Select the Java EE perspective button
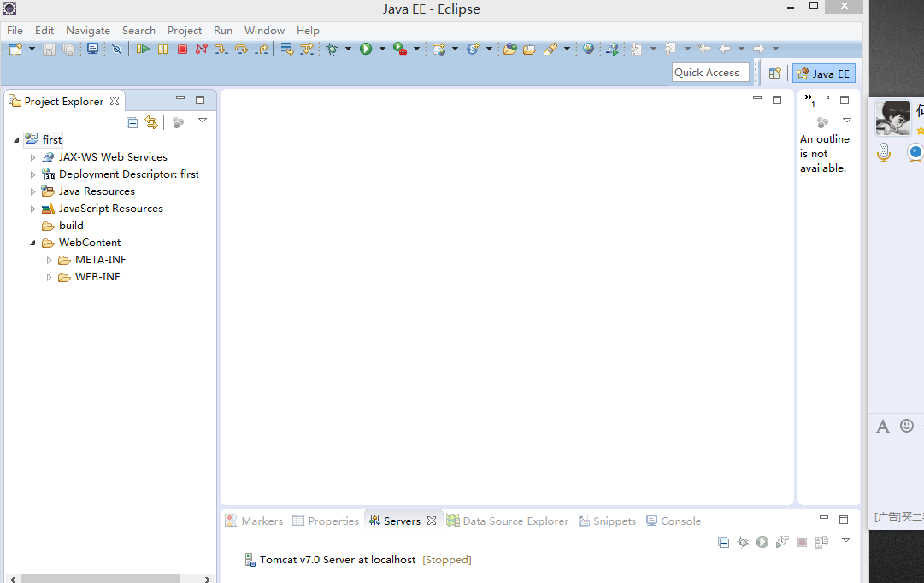The width and height of the screenshot is (924, 583). (x=823, y=74)
